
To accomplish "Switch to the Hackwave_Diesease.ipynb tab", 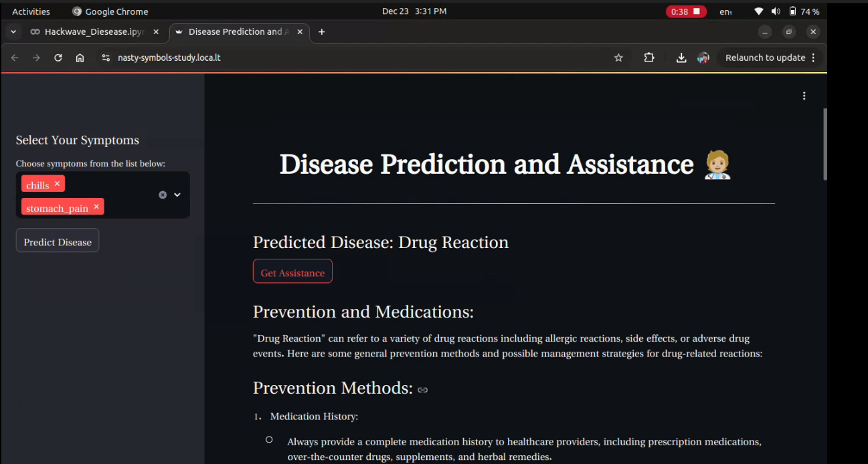I will tap(94, 31).
